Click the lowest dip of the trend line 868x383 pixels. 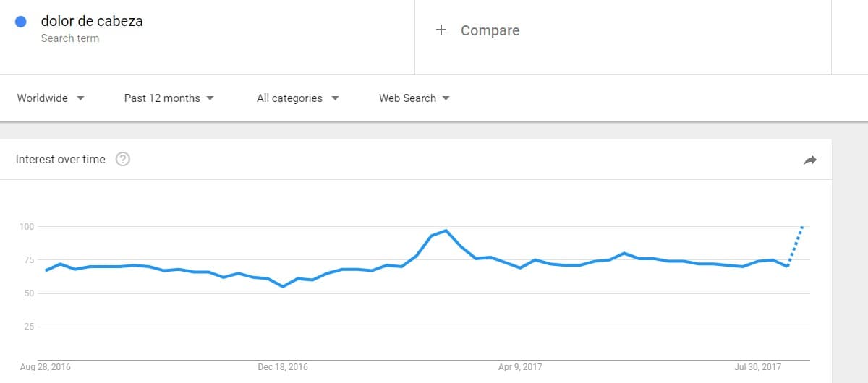(x=283, y=286)
